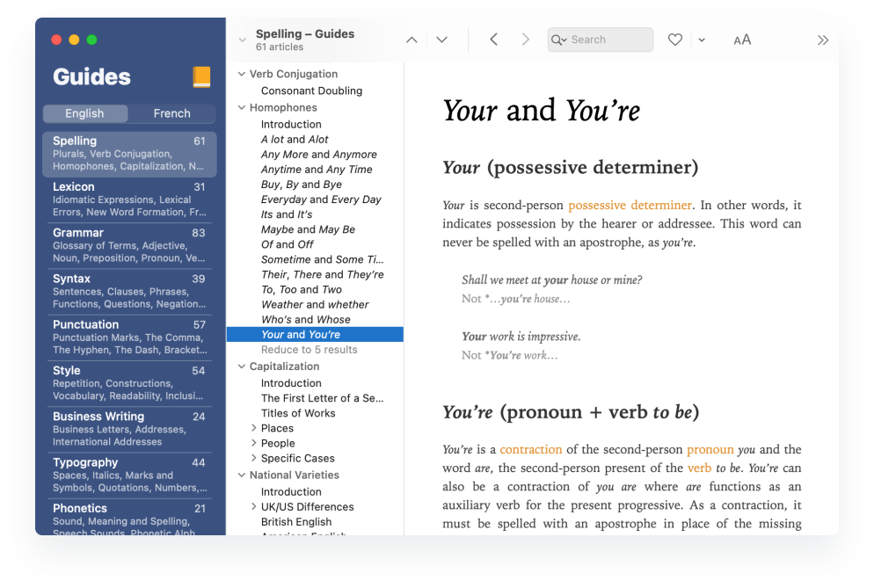This screenshot has width=874, height=588.
Task: Expand the UK/US Differences item
Action: pos(254,507)
